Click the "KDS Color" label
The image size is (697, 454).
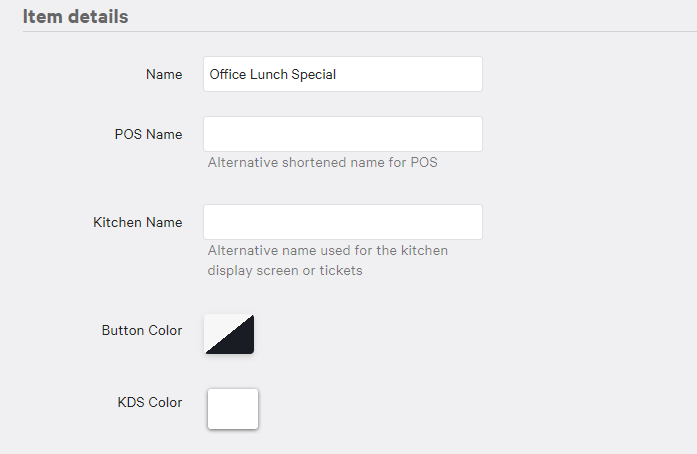[x=150, y=402]
